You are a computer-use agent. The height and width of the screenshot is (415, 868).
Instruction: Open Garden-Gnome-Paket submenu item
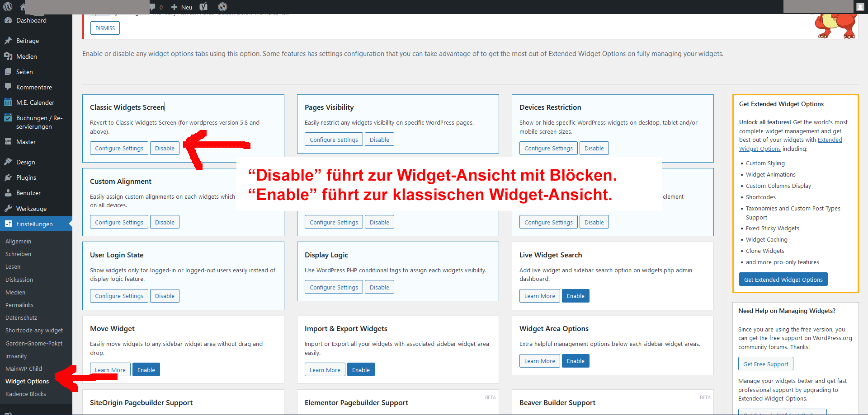click(34, 343)
